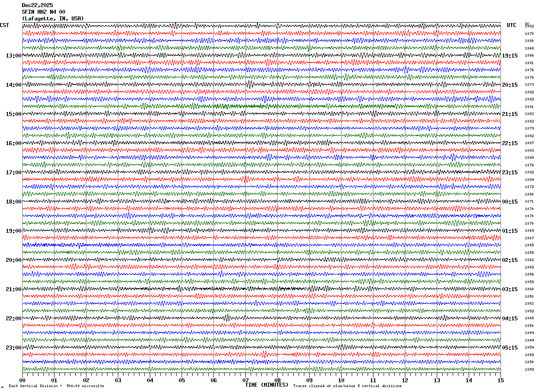Pick minute 03 on the time axis

pyautogui.click(x=118, y=380)
